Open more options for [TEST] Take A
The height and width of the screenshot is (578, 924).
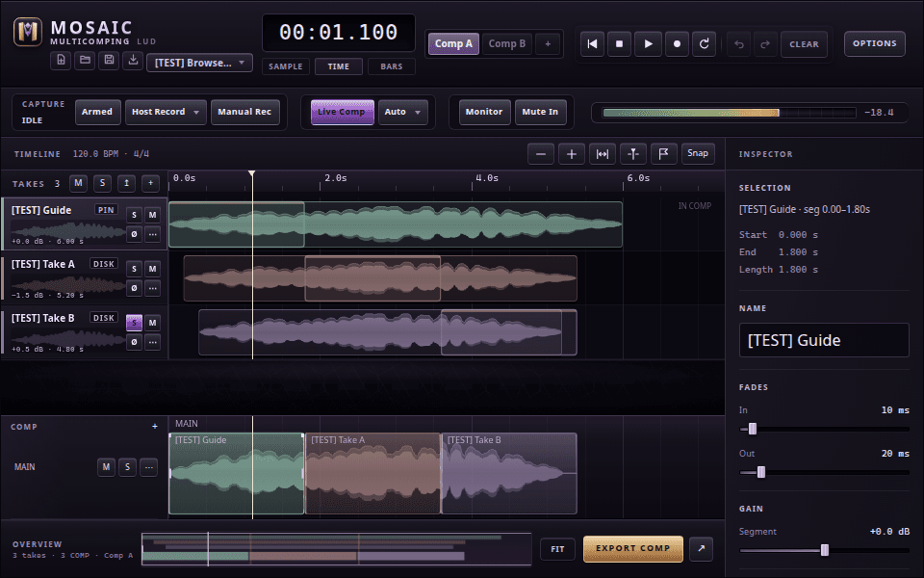(x=153, y=288)
